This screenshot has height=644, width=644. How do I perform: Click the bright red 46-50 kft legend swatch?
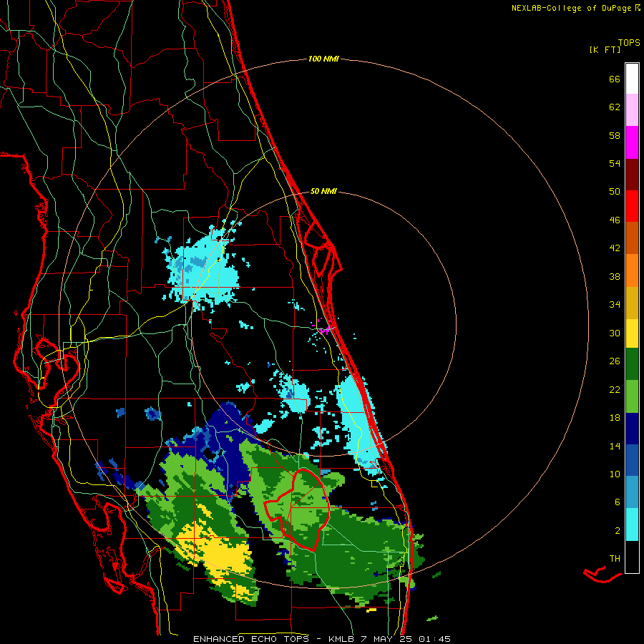tap(632, 206)
